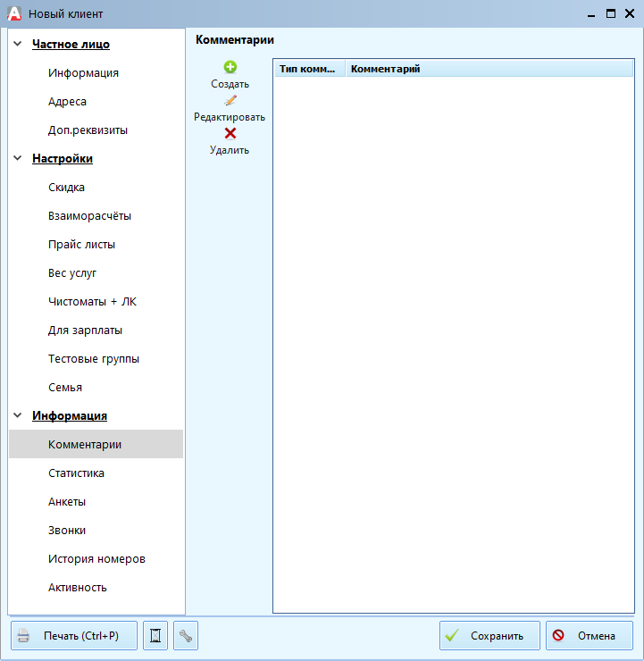Save the client with Сохранить button
The image size is (644, 661).
point(489,636)
